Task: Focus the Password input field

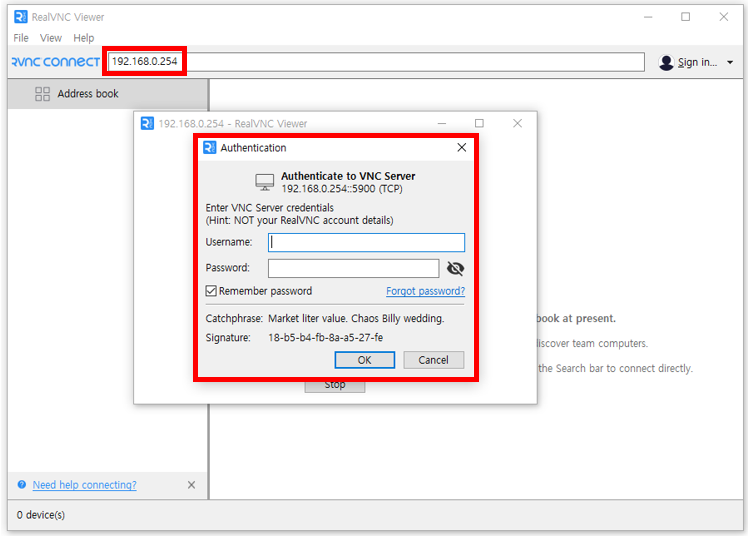Action: click(x=353, y=268)
